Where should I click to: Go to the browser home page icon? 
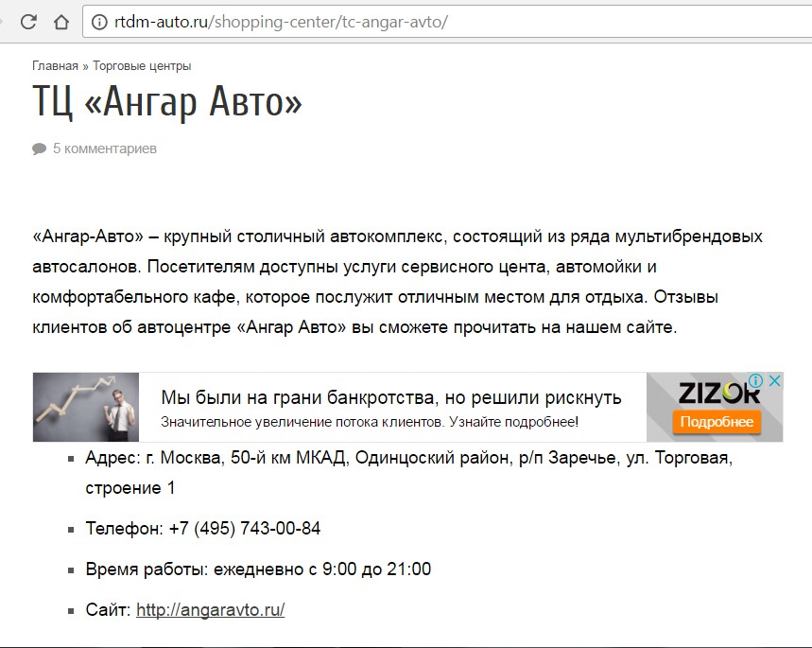point(61,22)
